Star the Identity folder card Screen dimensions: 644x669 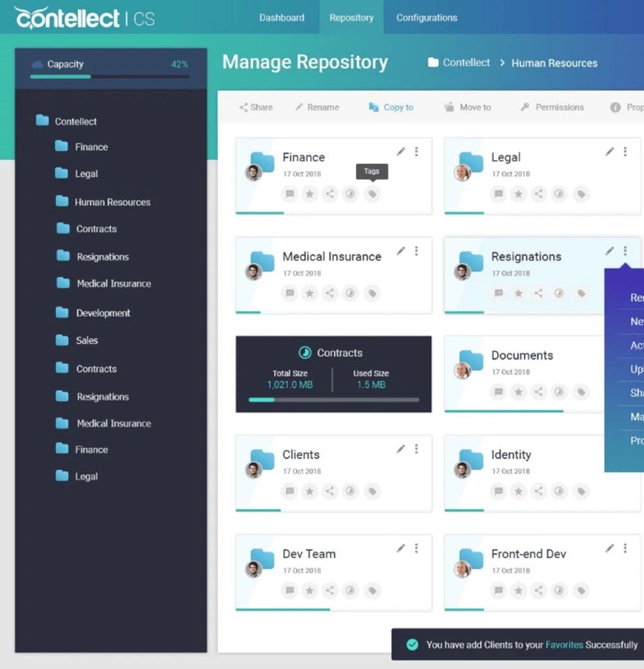(519, 491)
